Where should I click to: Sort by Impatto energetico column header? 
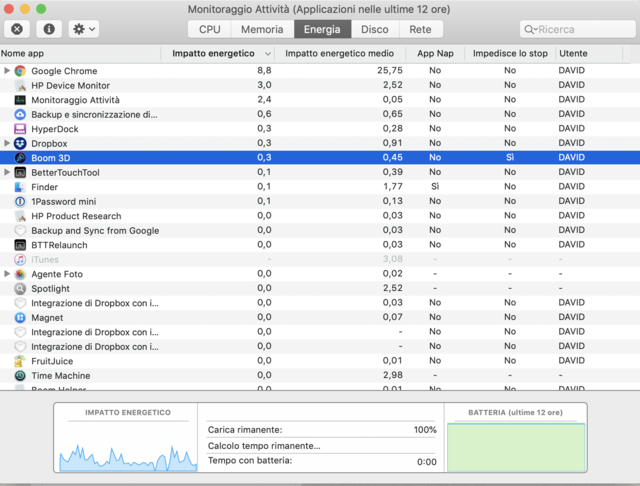pos(218,53)
